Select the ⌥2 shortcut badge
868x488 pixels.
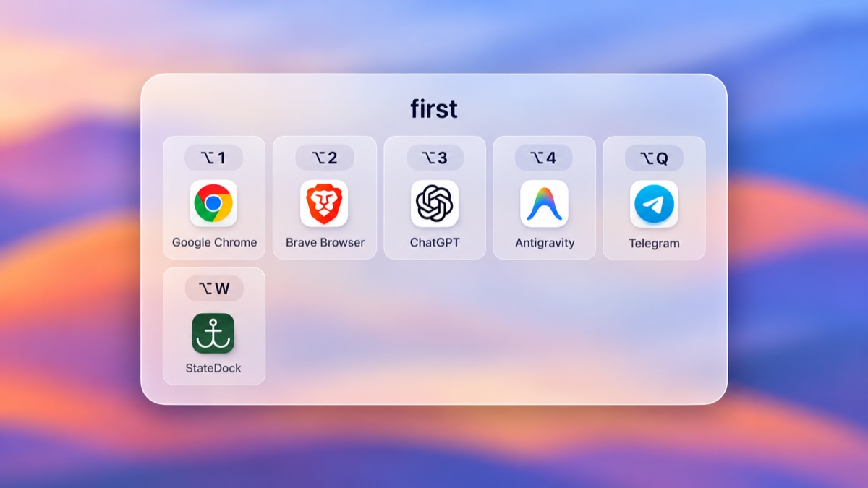[325, 158]
